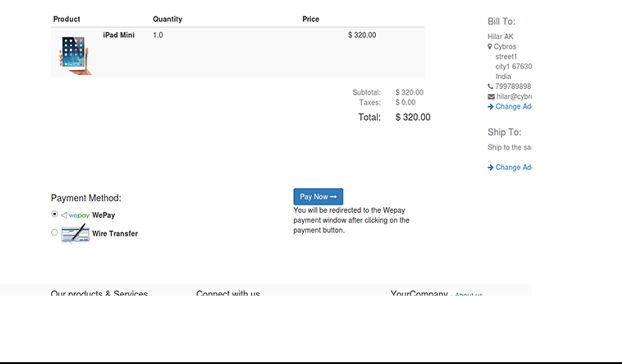Click the map marker icon beside Cybros
Viewport: 622px width, 364px height.
click(490, 47)
